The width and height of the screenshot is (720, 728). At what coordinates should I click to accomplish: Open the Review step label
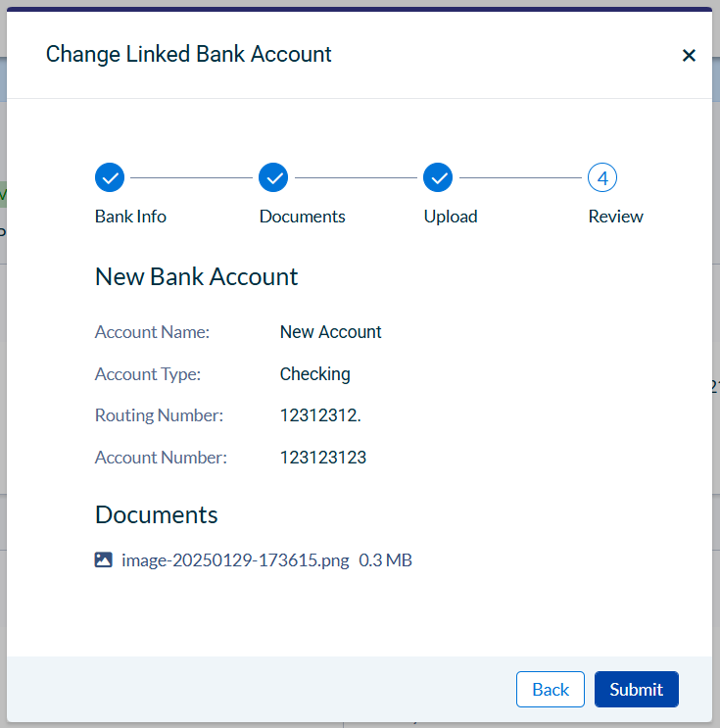coord(615,217)
